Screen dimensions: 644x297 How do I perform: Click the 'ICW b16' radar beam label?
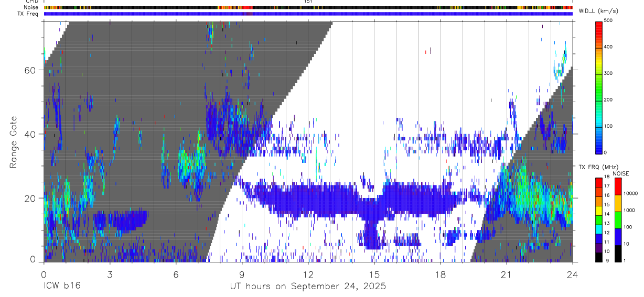62,287
